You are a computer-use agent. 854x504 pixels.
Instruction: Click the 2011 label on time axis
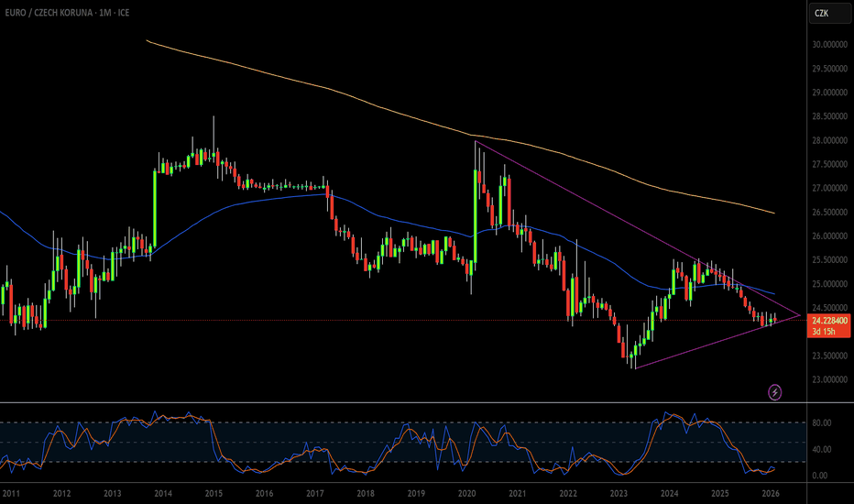(11, 494)
